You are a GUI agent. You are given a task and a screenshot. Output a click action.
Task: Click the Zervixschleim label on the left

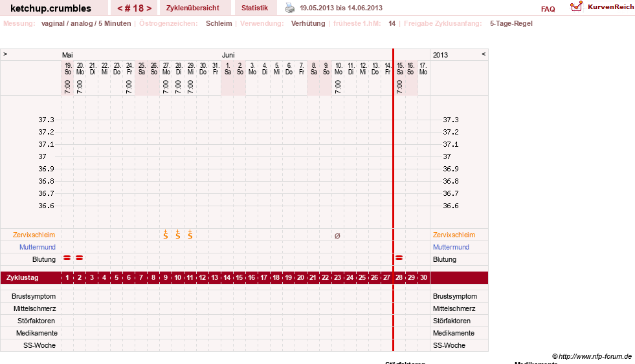click(x=34, y=235)
